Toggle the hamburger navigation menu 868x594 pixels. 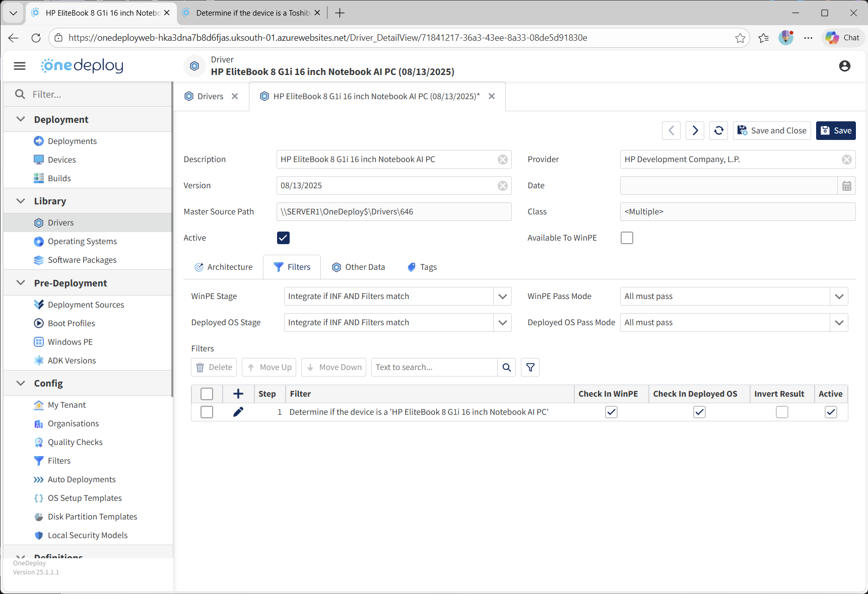[x=20, y=66]
